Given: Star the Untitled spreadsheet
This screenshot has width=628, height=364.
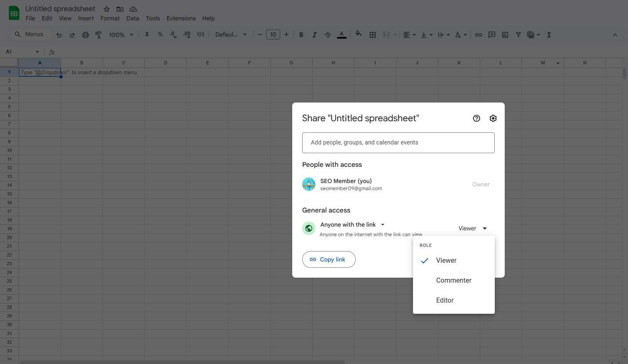Looking at the screenshot, I should coord(107,9).
